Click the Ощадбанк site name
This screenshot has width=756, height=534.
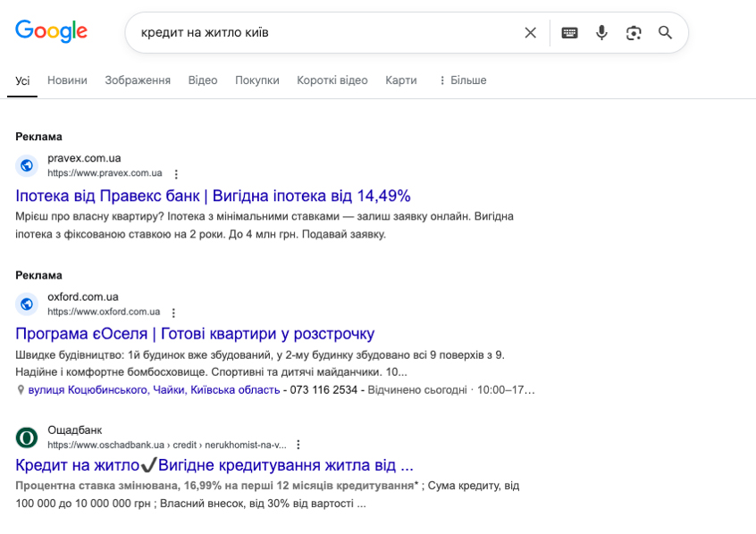click(75, 430)
